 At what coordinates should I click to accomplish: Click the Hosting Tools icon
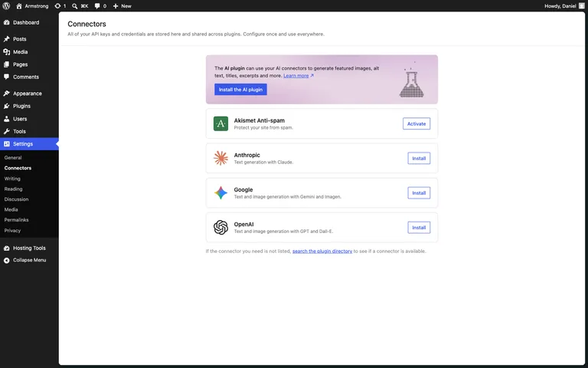6,248
